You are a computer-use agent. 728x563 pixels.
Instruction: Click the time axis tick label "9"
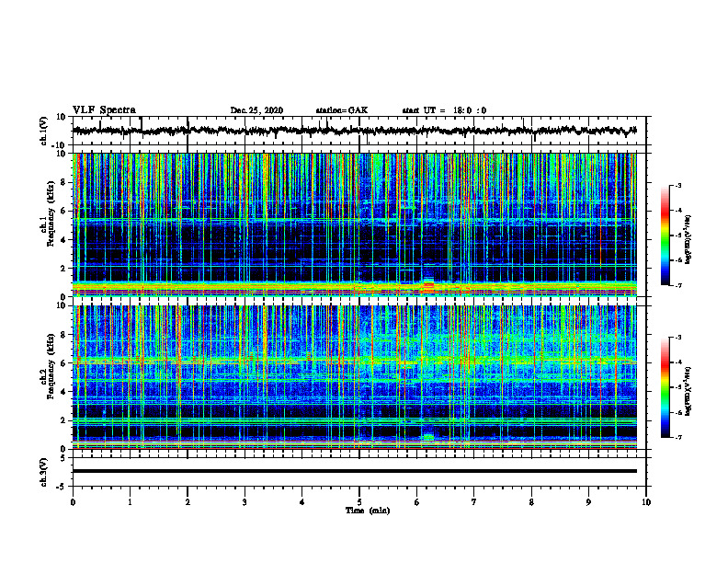tap(588, 502)
